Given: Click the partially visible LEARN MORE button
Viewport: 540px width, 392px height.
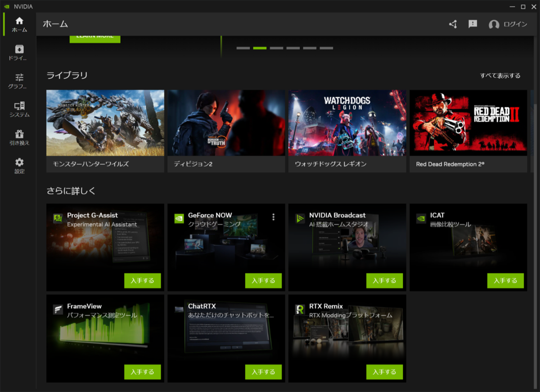Looking at the screenshot, I should (x=95, y=39).
